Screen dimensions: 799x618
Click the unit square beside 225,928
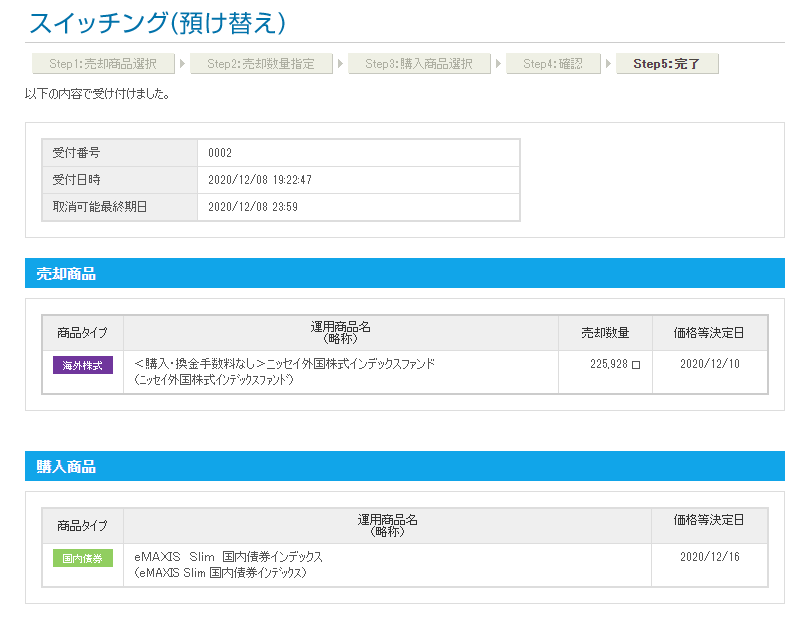tap(636, 365)
